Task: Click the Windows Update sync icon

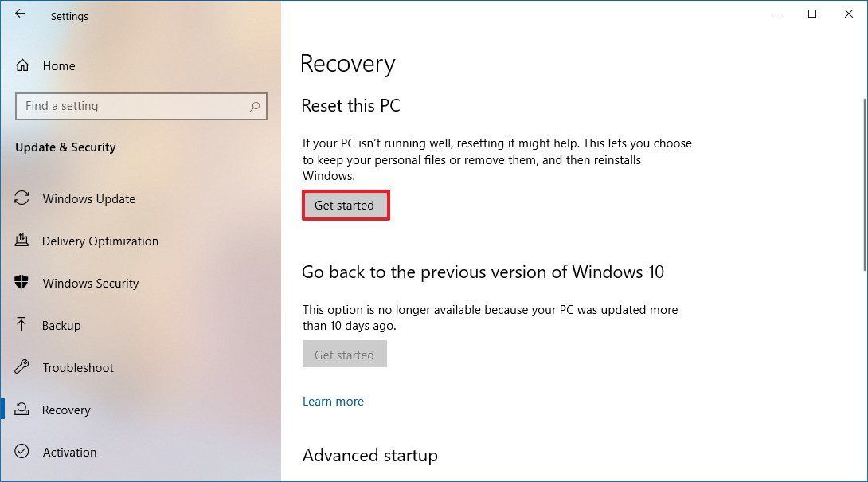Action: pos(22,199)
